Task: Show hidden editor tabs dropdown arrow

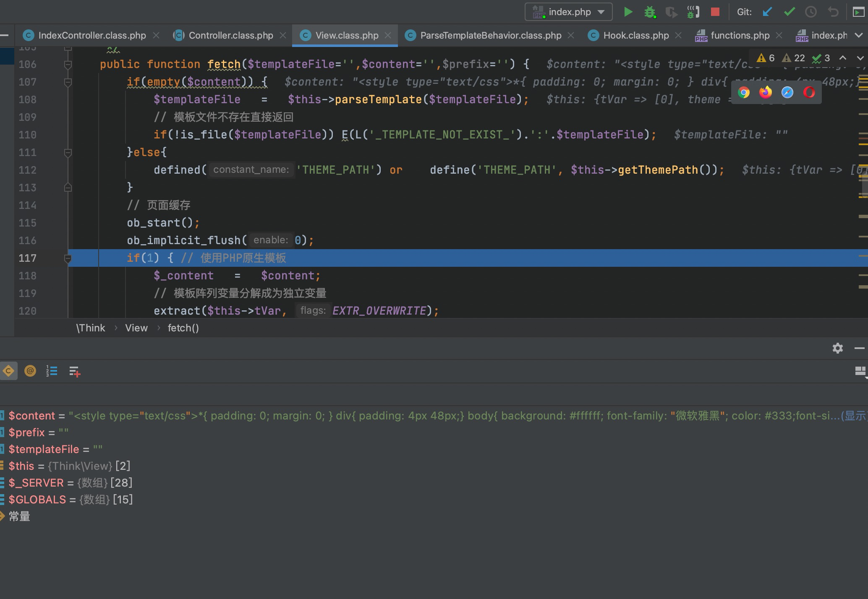Action: tap(859, 35)
